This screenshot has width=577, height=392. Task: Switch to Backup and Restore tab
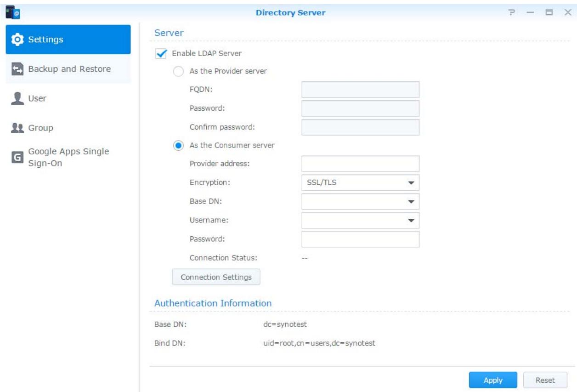[x=68, y=69]
